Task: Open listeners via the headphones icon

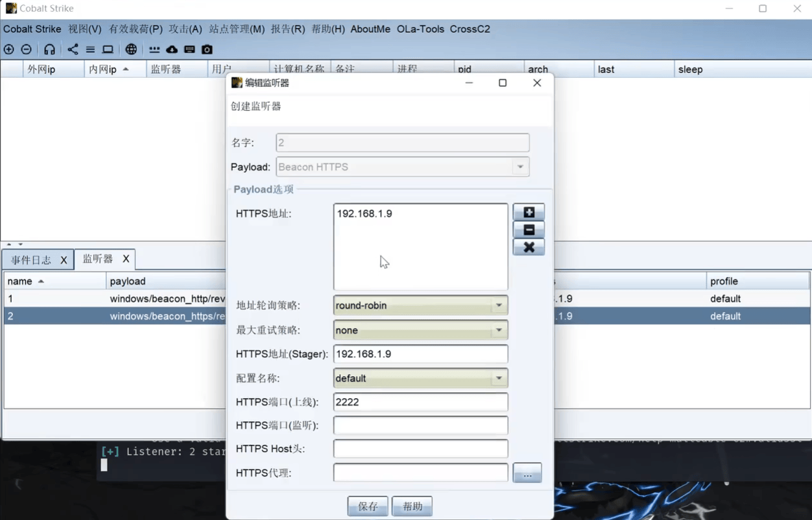Action: coord(50,49)
